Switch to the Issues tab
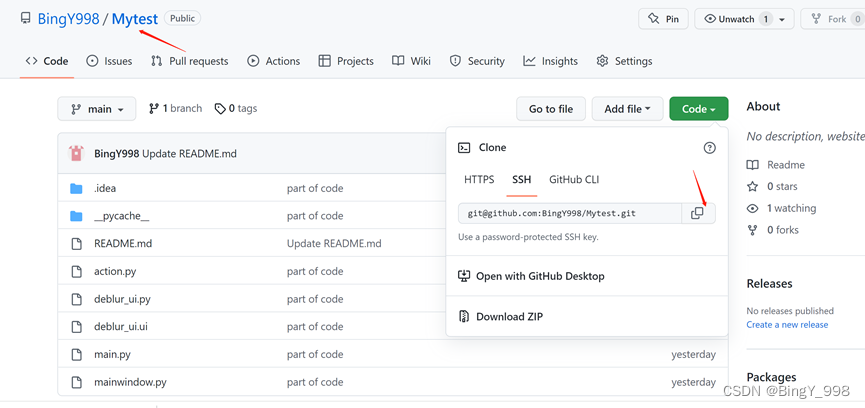865x408 pixels. pos(109,61)
